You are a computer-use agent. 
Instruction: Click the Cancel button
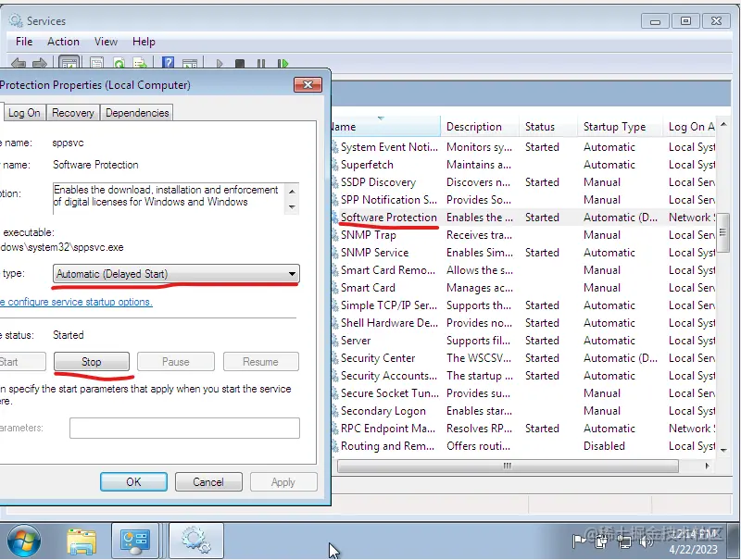coord(207,482)
